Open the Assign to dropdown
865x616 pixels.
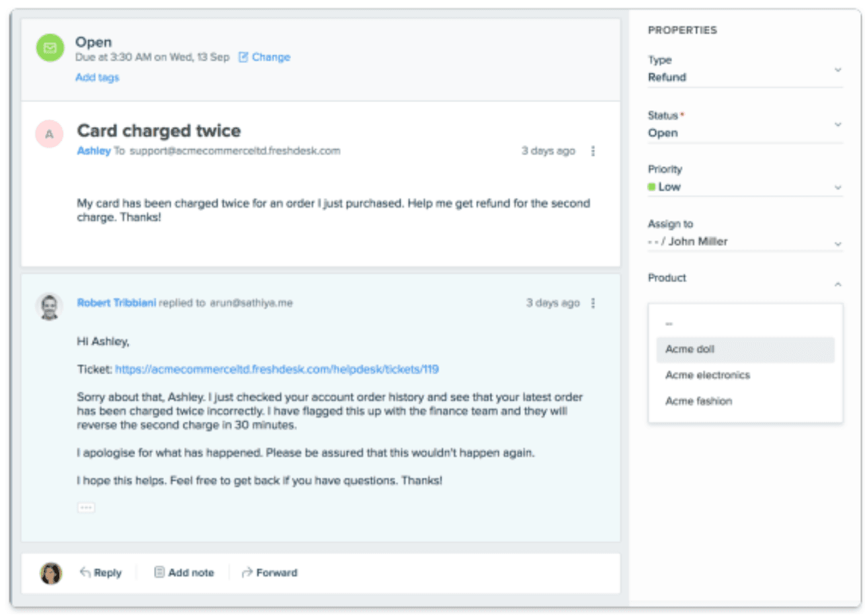click(x=837, y=243)
